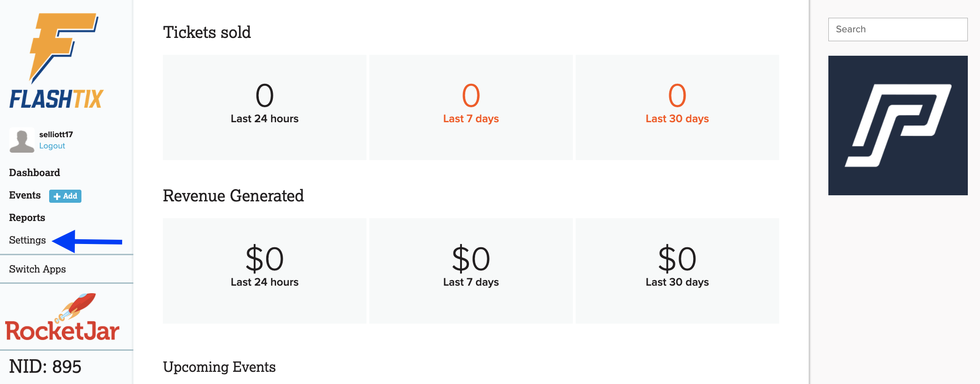Image resolution: width=980 pixels, height=384 pixels.
Task: Go to the Events menu item
Action: point(25,195)
